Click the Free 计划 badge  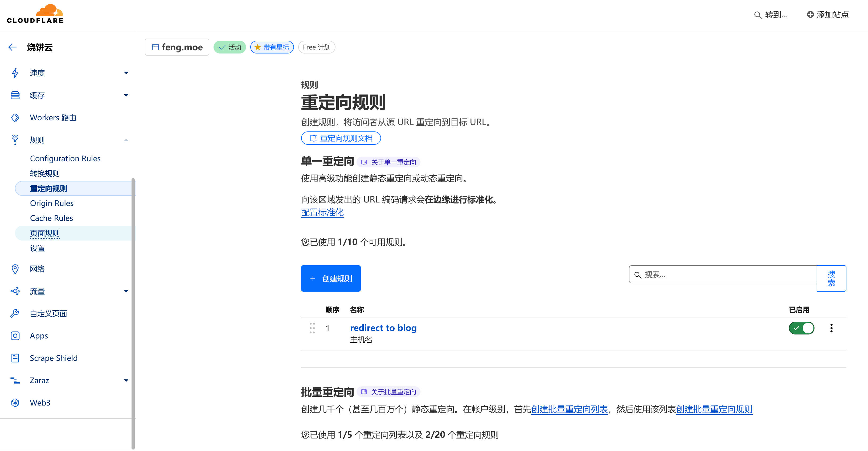(316, 47)
